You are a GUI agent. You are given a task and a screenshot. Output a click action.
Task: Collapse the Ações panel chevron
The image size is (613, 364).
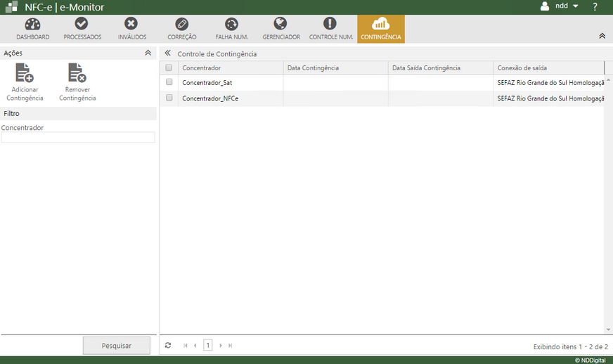tap(148, 53)
